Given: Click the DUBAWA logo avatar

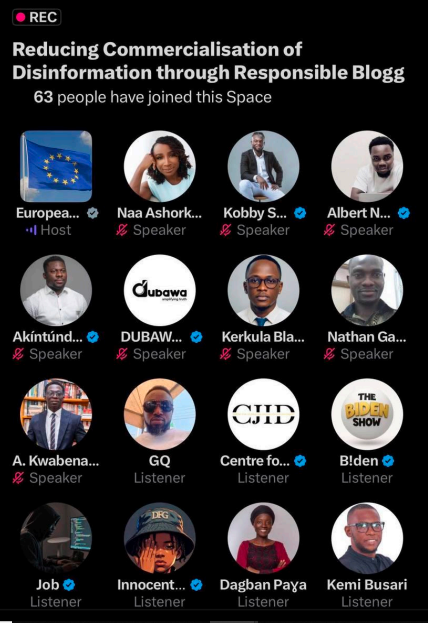Looking at the screenshot, I should tap(160, 290).
